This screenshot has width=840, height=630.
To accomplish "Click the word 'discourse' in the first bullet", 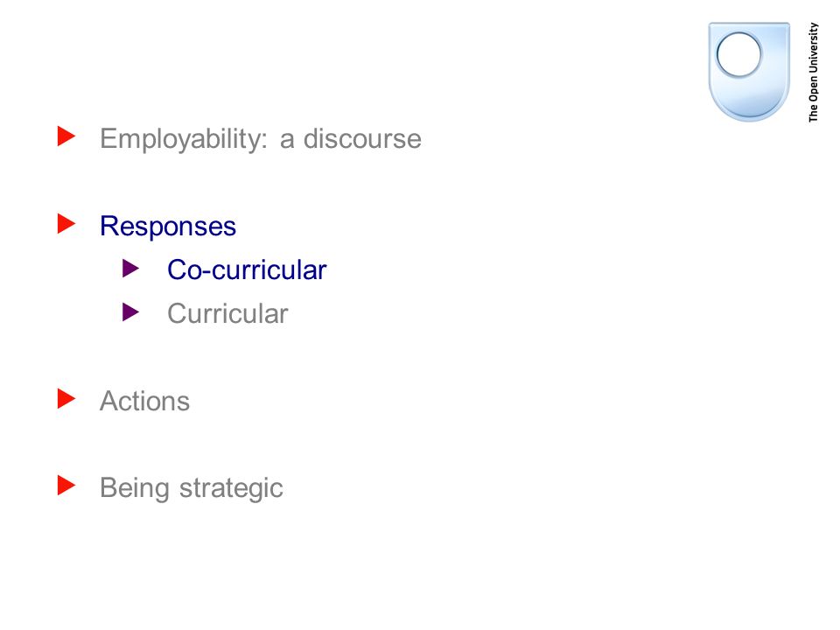I will pos(362,139).
